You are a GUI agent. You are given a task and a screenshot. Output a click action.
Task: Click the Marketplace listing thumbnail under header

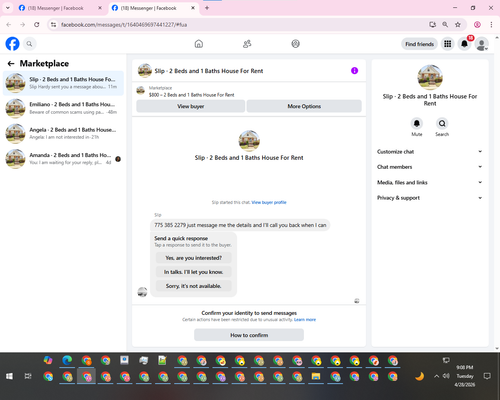(x=141, y=90)
